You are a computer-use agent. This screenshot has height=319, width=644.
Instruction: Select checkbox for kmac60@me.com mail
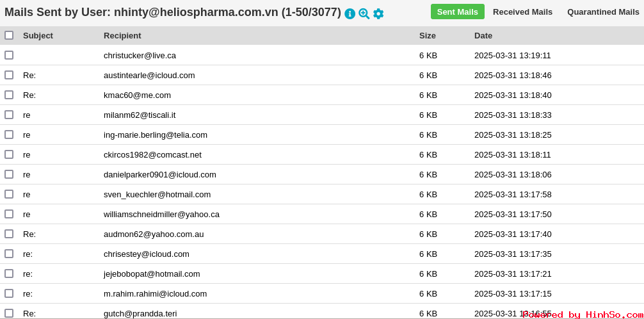9,95
